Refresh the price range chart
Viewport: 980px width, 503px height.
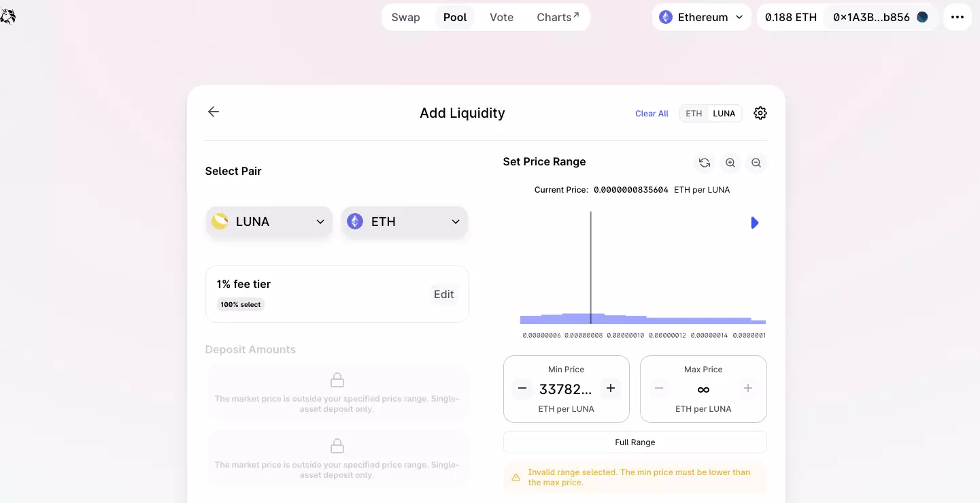(x=705, y=163)
